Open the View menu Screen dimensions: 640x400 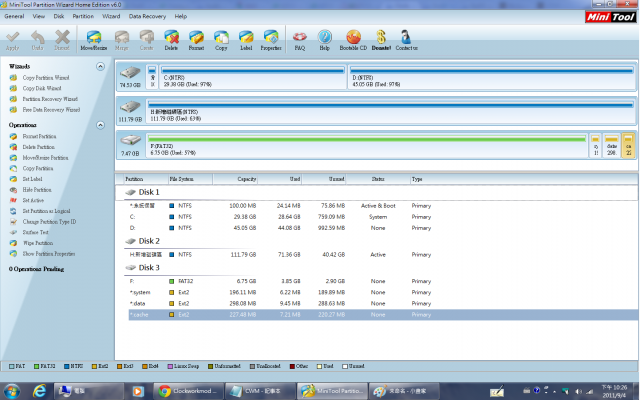(39, 16)
